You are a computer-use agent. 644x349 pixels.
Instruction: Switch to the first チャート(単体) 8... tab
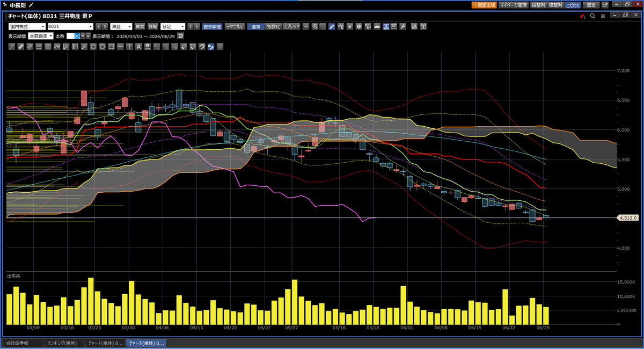(105, 343)
